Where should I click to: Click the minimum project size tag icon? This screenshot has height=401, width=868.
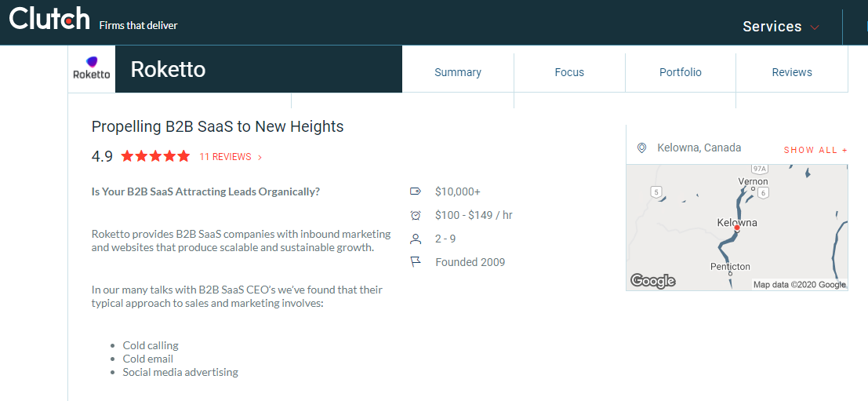[x=416, y=191]
